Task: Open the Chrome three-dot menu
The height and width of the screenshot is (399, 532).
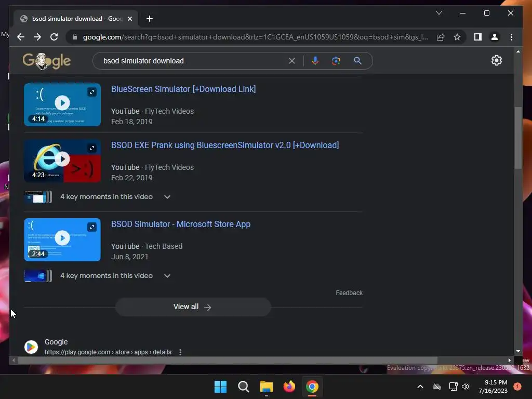Action: (x=511, y=37)
